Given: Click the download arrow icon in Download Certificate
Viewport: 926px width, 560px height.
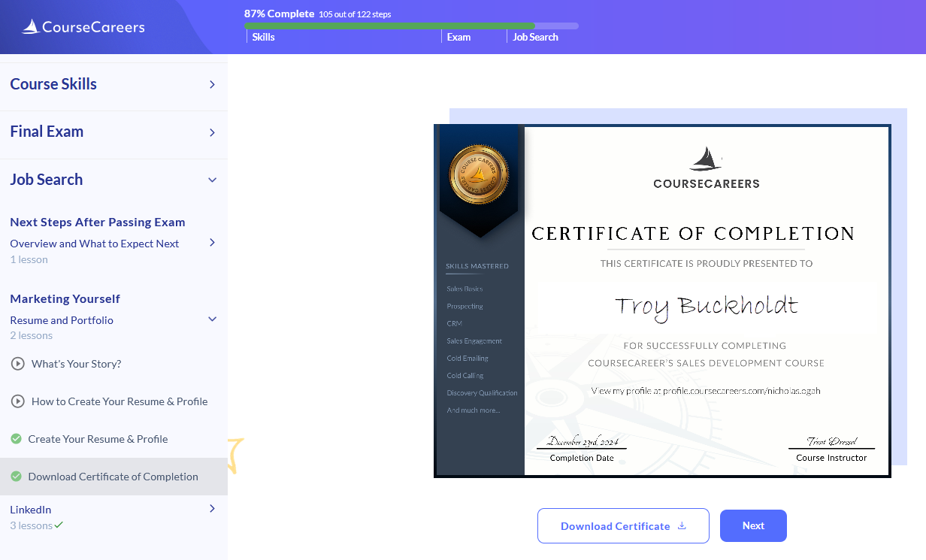Looking at the screenshot, I should click(682, 525).
